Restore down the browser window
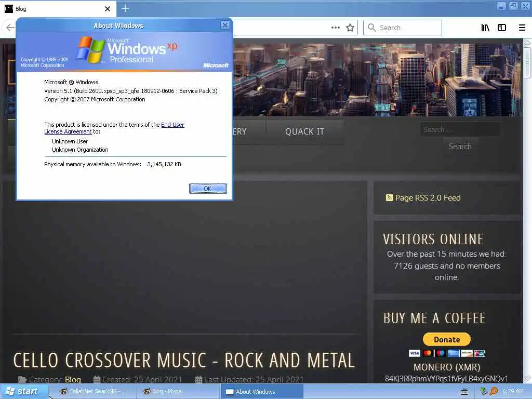Screen dimensions: 532x399 pyautogui.click(x=513, y=6)
